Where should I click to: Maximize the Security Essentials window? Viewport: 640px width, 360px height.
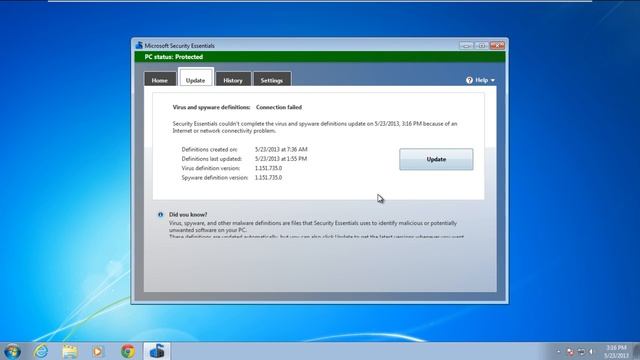[x=482, y=45]
